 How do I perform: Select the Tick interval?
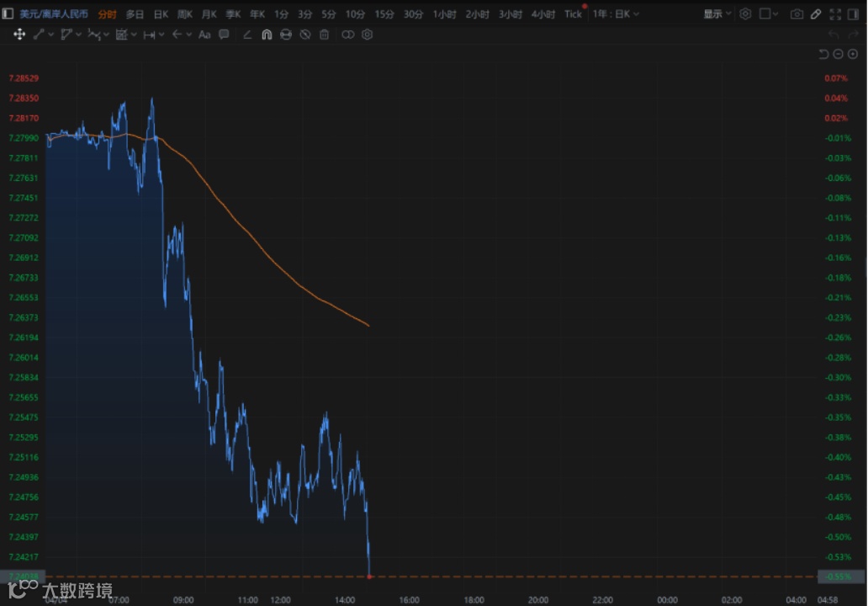point(573,13)
